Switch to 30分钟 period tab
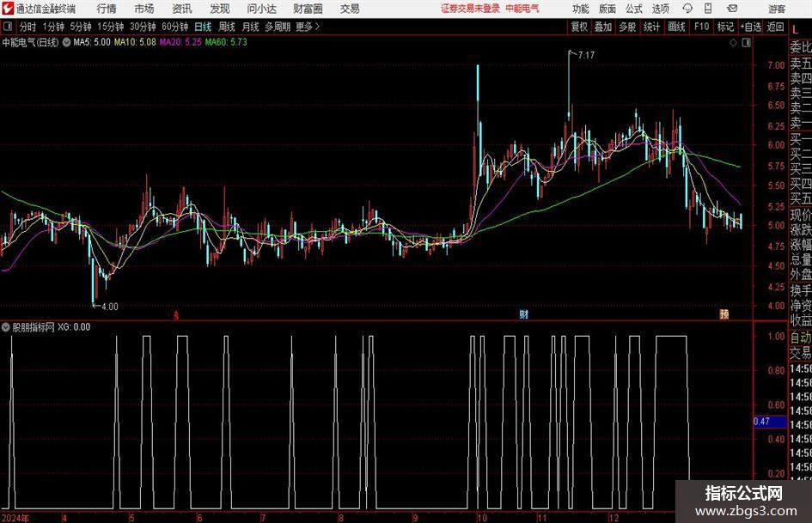 click(143, 27)
